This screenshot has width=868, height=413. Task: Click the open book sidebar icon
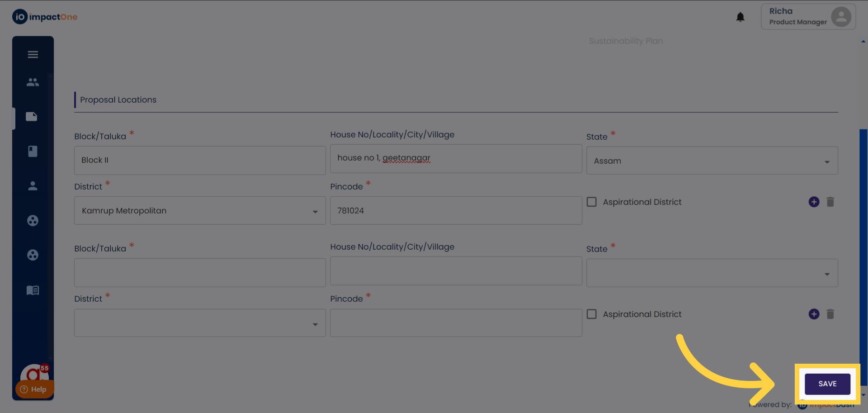pos(33,290)
